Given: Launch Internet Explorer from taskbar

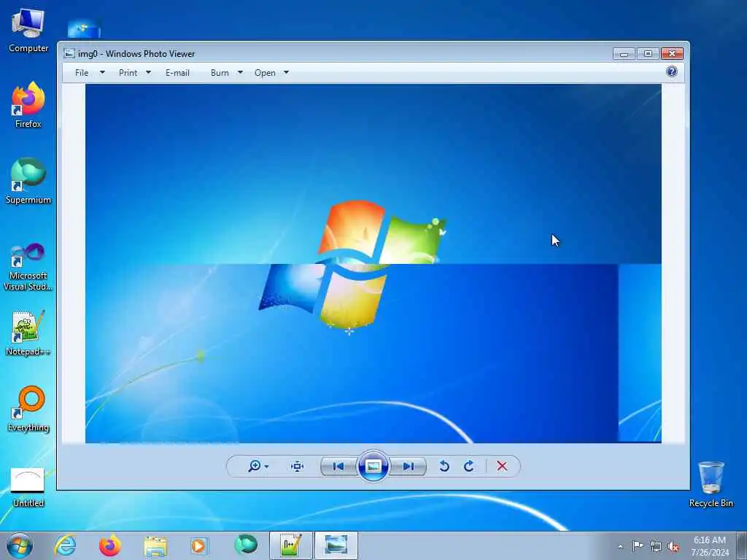Looking at the screenshot, I should point(65,545).
